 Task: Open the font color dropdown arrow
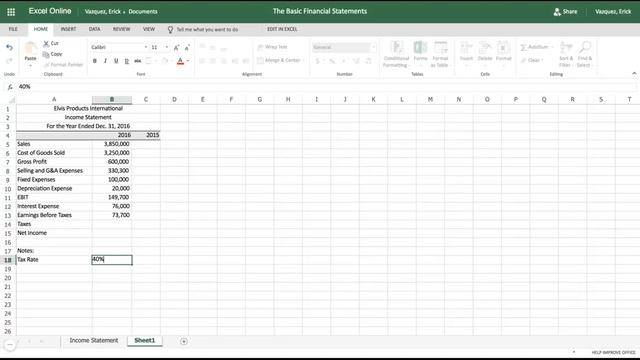coord(188,61)
